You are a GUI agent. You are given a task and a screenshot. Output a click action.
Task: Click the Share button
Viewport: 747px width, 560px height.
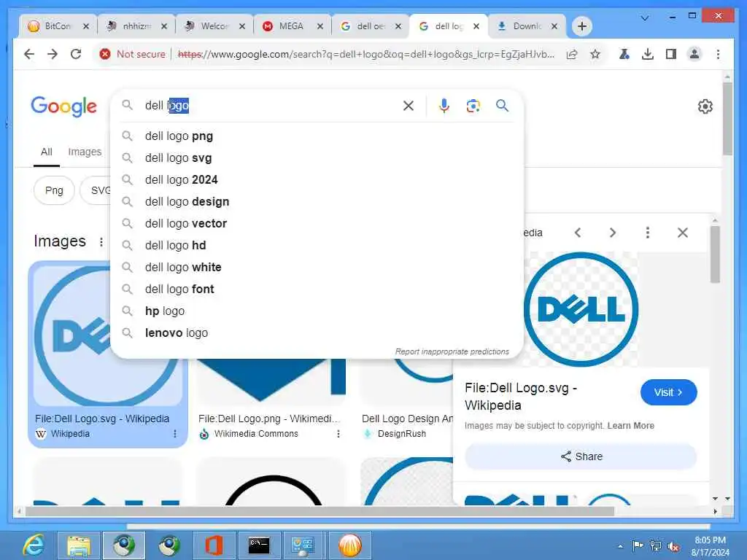(581, 456)
